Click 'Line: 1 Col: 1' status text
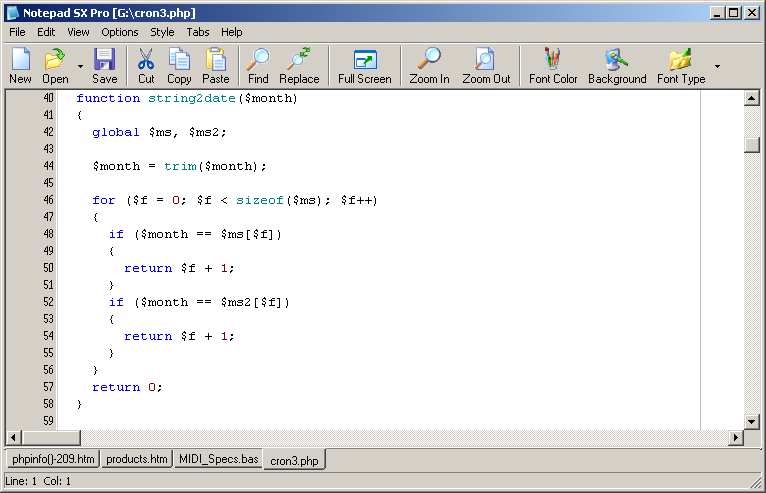The image size is (766, 493). pyautogui.click(x=38, y=481)
